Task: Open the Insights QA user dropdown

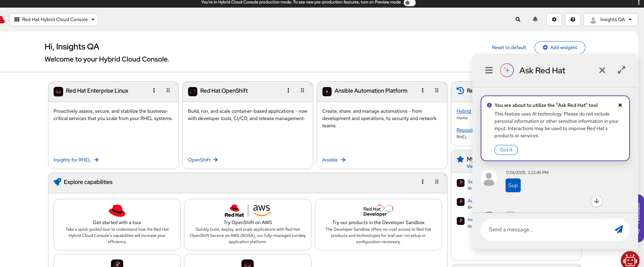Action: tap(611, 20)
